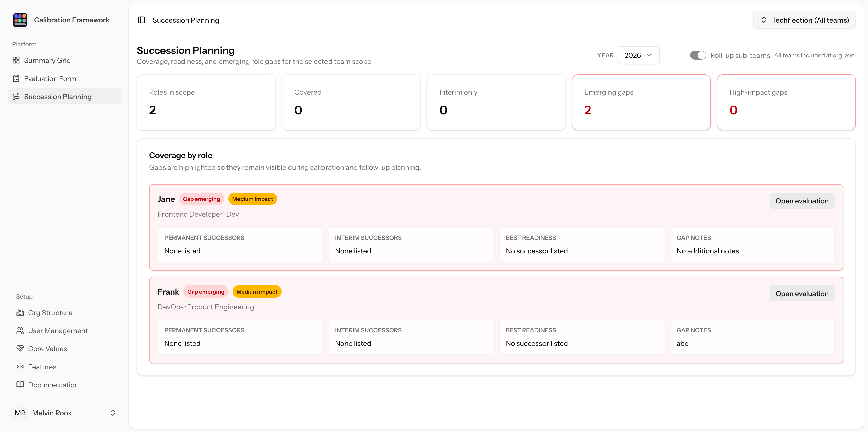The height and width of the screenshot is (433, 868).
Task: Click the 'Coverage by role' heading
Action: coord(181,155)
